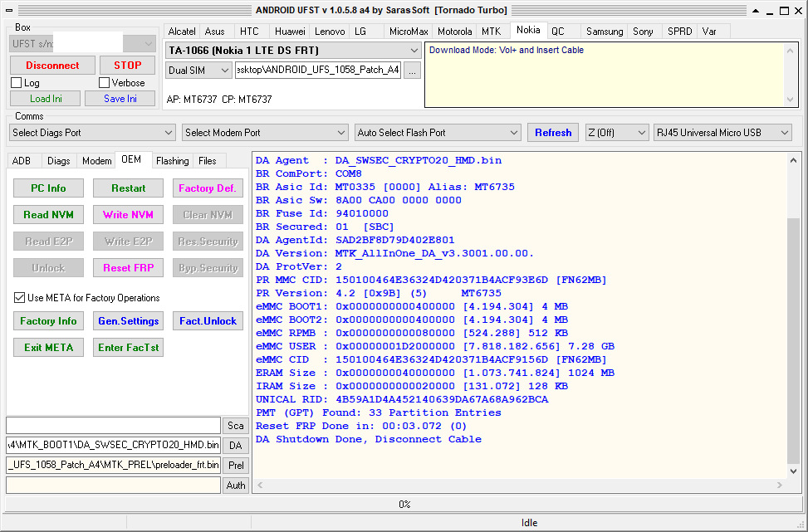Click the 0% progress bar
This screenshot has height=532, width=808.
(x=404, y=505)
